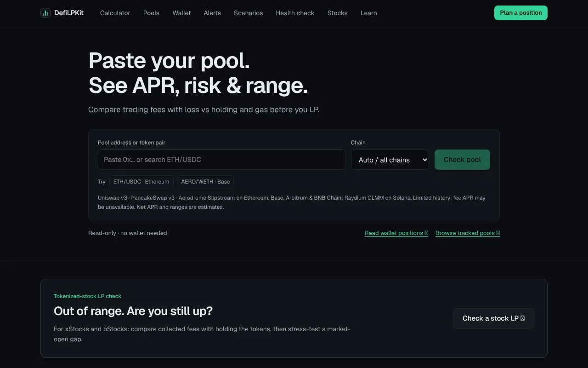The image size is (588, 368).
Task: Click the Check a stock LP button
Action: [493, 318]
